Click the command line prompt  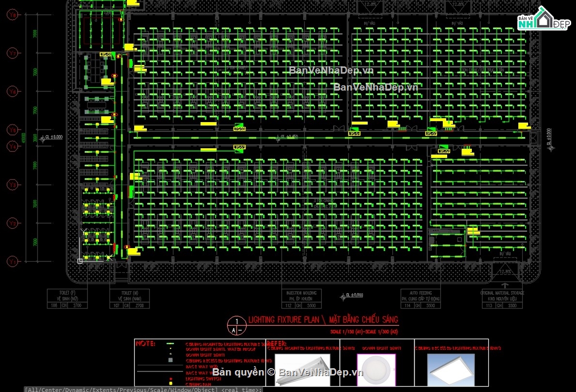pos(144,389)
